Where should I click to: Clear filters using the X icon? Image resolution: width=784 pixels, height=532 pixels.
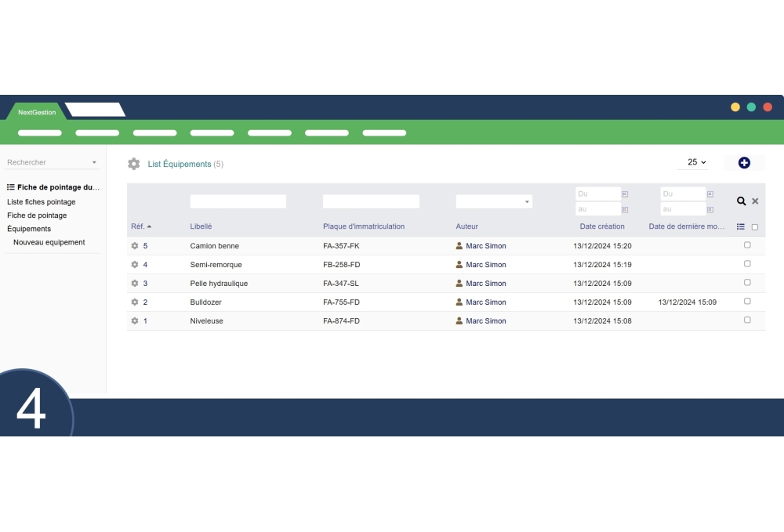(x=755, y=201)
